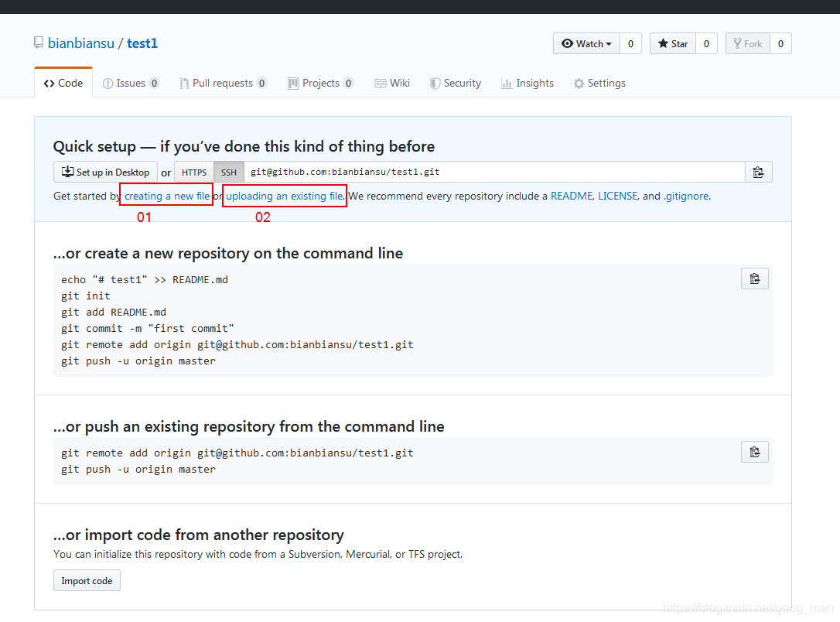Open the Insights tab

[528, 83]
